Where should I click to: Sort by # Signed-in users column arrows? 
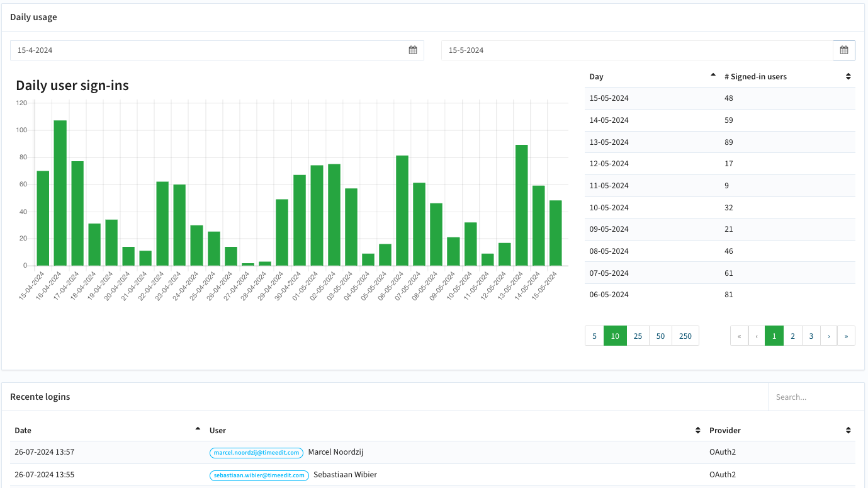point(848,77)
